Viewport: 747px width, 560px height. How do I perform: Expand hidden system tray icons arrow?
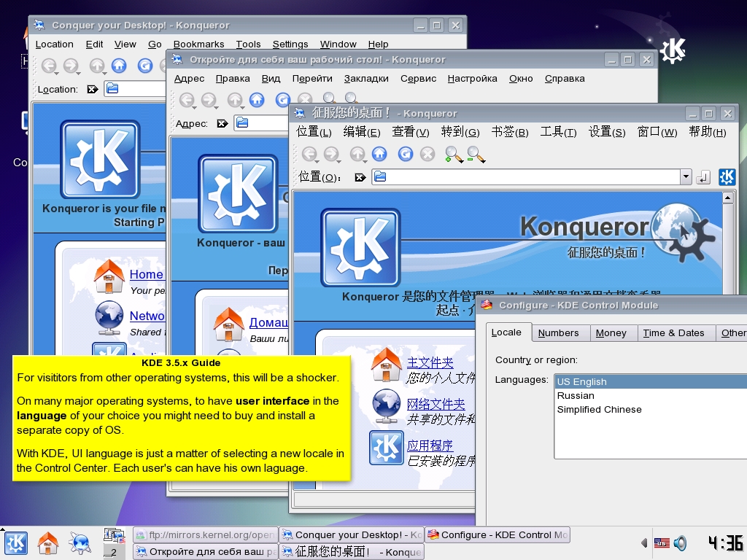643,543
